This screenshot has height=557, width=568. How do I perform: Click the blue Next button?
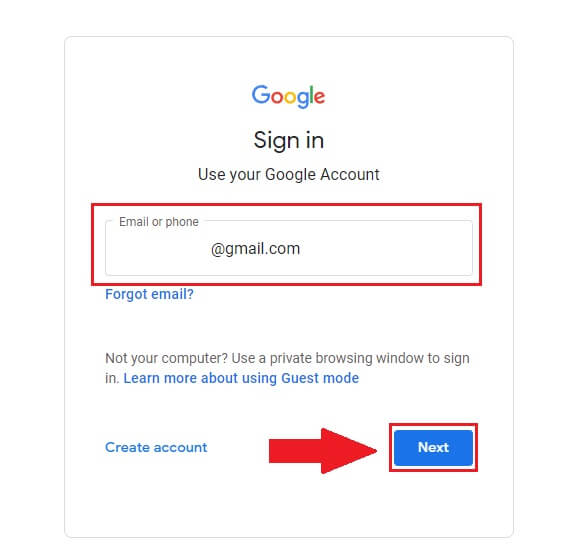tap(433, 448)
